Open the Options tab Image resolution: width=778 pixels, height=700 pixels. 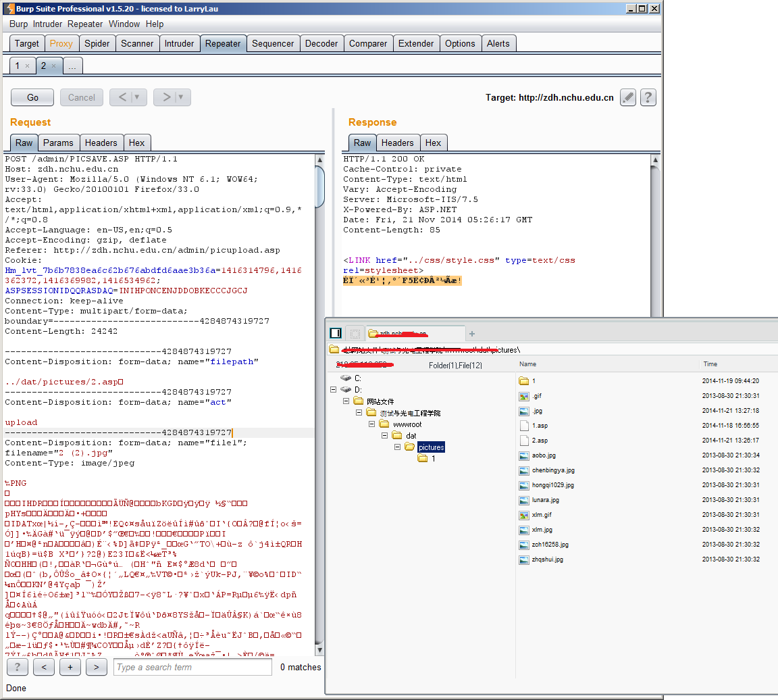[460, 44]
